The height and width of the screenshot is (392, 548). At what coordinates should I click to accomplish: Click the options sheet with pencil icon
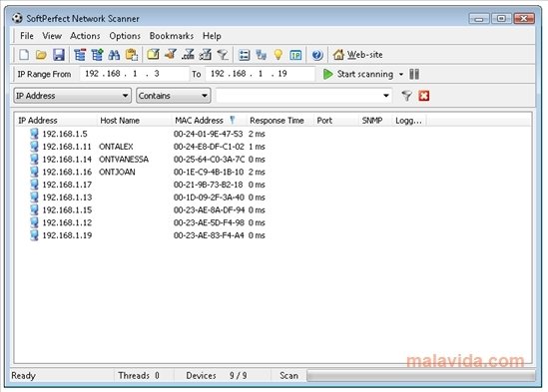point(206,55)
